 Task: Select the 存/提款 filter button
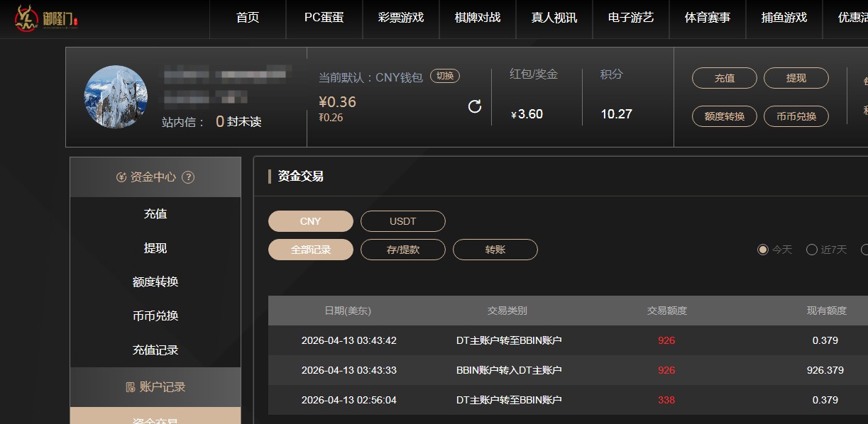[402, 250]
